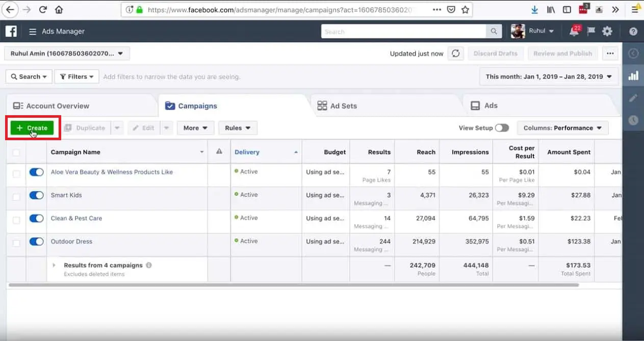
Task: Open the clock history icon in right sidebar
Action: pos(633,120)
